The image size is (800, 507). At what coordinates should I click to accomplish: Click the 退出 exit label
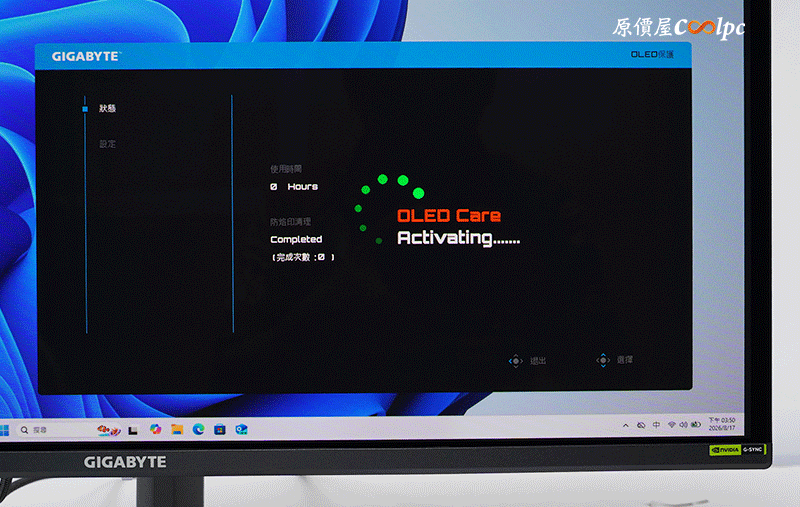pos(538,361)
